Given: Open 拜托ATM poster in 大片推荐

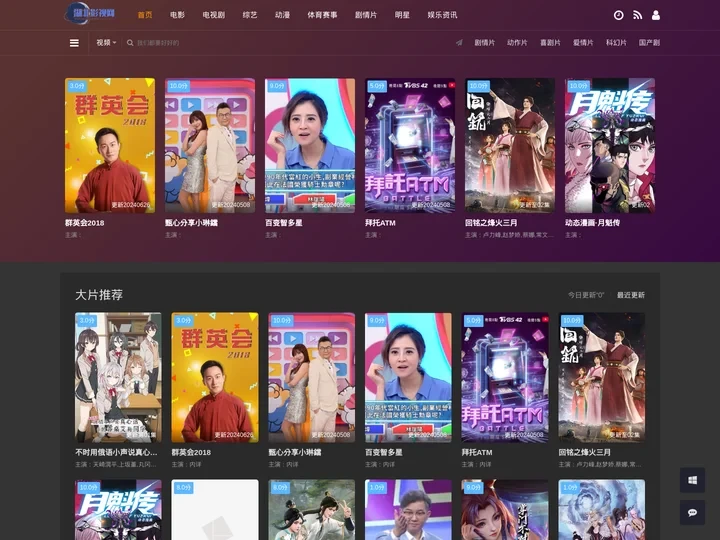Looking at the screenshot, I should (505, 377).
